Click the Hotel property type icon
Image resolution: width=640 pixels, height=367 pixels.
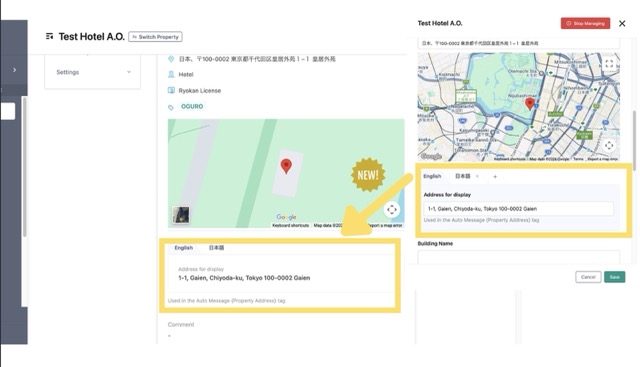(171, 74)
